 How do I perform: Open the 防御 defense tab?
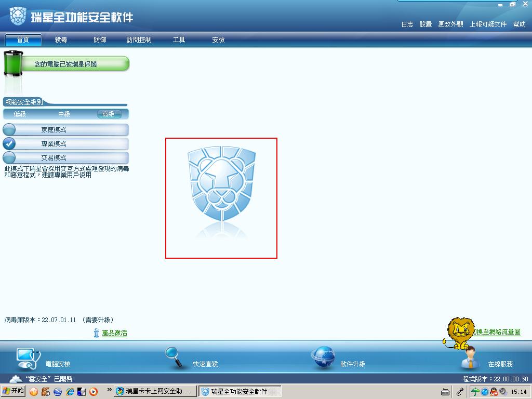click(x=100, y=39)
